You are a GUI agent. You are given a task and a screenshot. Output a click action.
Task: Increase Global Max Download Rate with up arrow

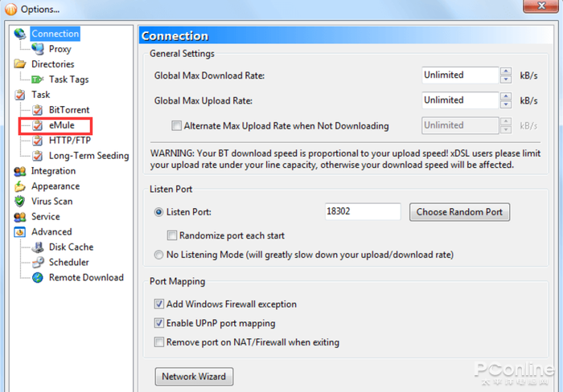click(506, 71)
